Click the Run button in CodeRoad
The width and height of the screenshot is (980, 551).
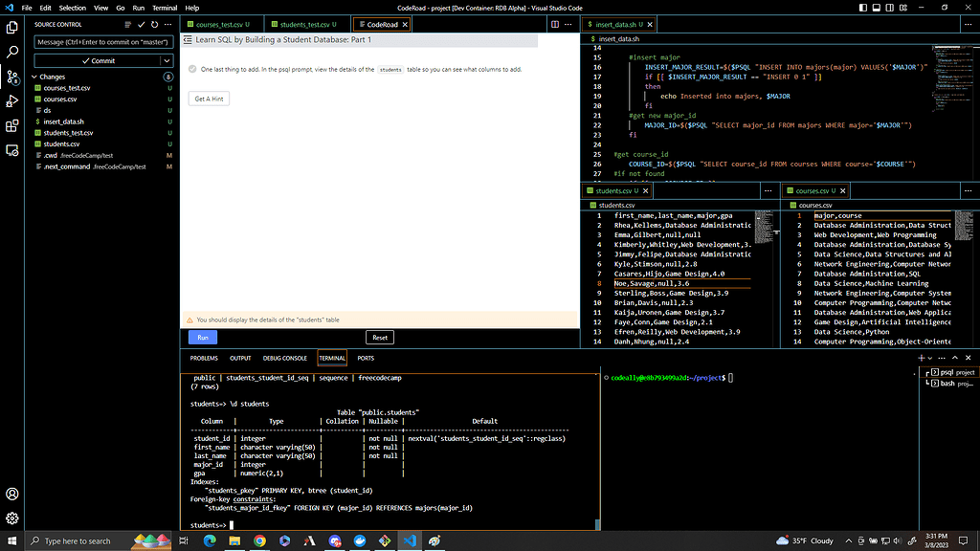tap(202, 338)
